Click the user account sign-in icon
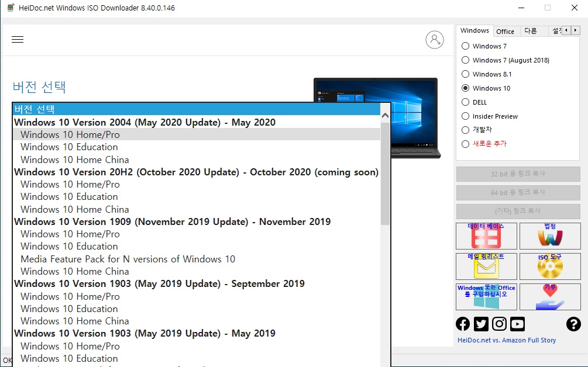The width and height of the screenshot is (588, 367). (x=435, y=40)
